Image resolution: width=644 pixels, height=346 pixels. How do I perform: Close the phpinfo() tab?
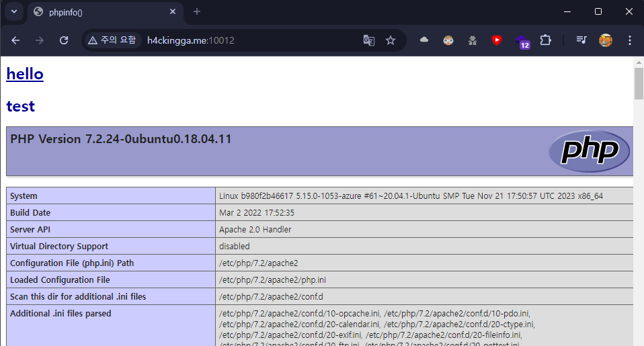pyautogui.click(x=173, y=11)
